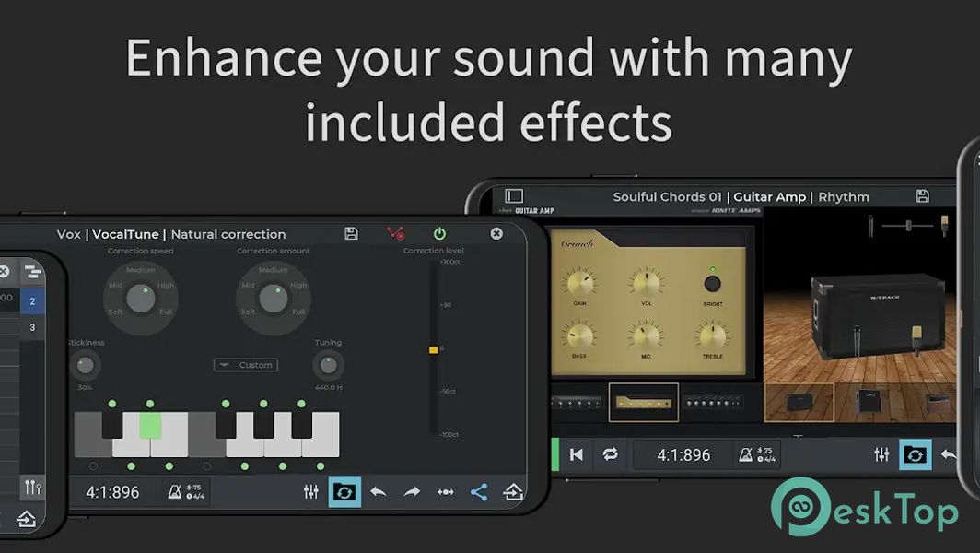Click the yellow Correction level slider handle
This screenshot has height=553, width=980.
pyautogui.click(x=433, y=349)
